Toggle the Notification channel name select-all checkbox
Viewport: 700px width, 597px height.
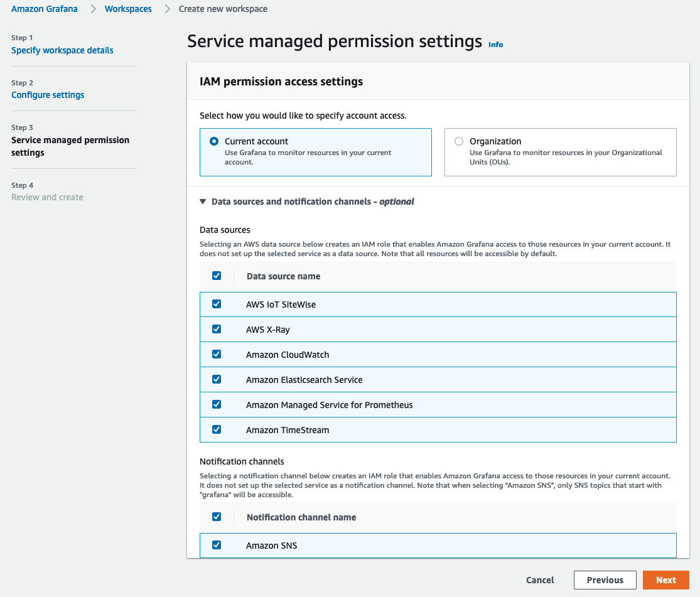coord(217,517)
